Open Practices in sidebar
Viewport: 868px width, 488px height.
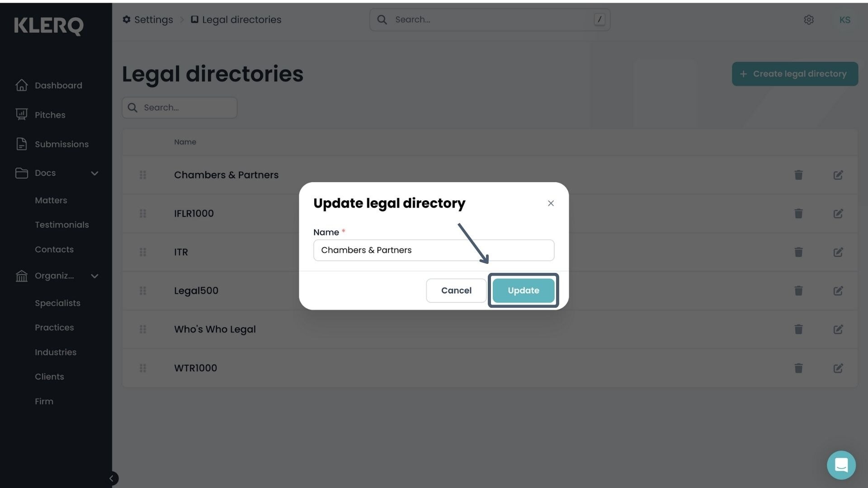click(x=54, y=328)
